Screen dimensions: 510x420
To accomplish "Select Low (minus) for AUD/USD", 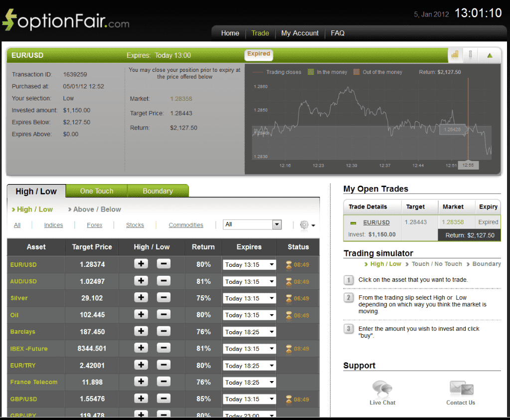I will tap(164, 281).
